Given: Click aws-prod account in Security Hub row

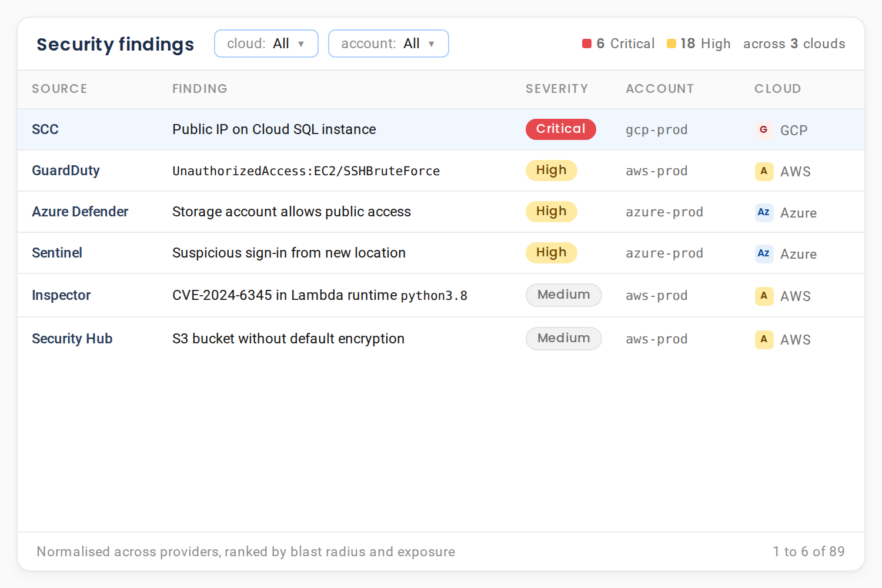Looking at the screenshot, I should (657, 339).
